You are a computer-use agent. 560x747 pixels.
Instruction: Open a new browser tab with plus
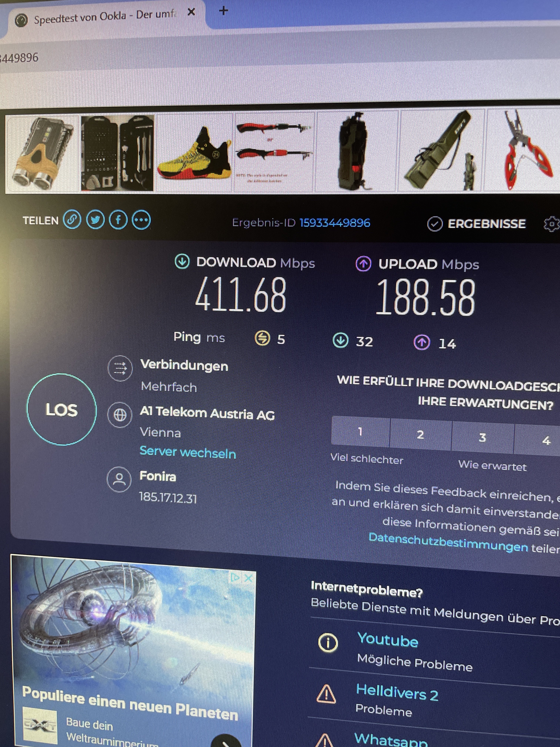[x=223, y=11]
